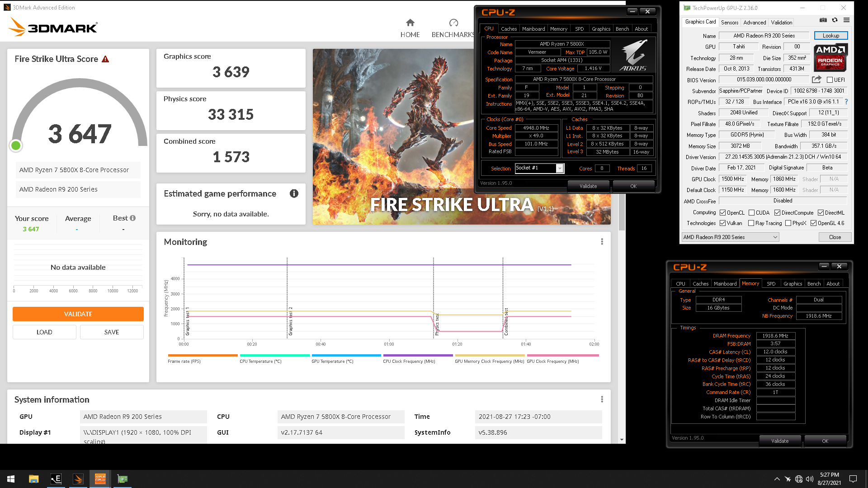
Task: Open Bench tab in top CPU-Z window
Action: (x=622, y=29)
